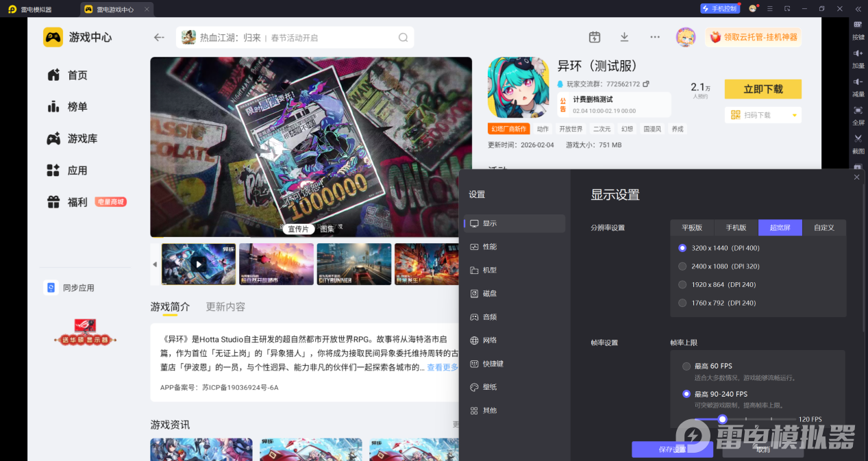Viewport: 868px width, 461px height.
Task: Switch to 手机版 resolution tab
Action: (x=736, y=227)
